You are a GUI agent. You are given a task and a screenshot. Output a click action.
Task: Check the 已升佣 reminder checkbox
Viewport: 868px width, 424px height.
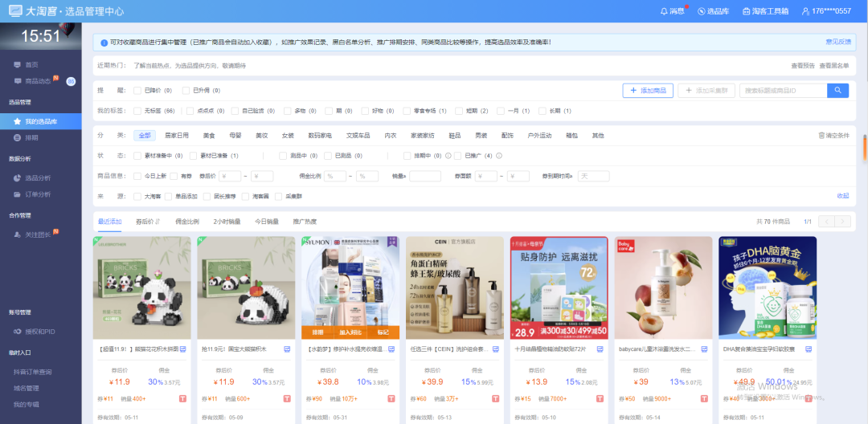[x=186, y=91]
